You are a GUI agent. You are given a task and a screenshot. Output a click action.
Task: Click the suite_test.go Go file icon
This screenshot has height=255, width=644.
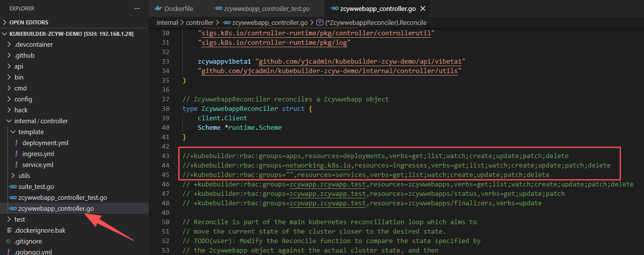[13, 186]
